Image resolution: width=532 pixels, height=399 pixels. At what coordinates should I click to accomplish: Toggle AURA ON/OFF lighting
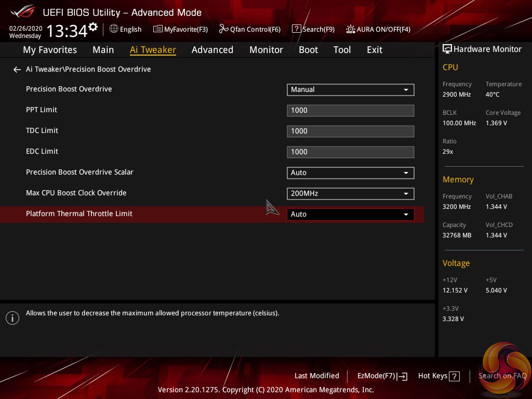pos(378,29)
